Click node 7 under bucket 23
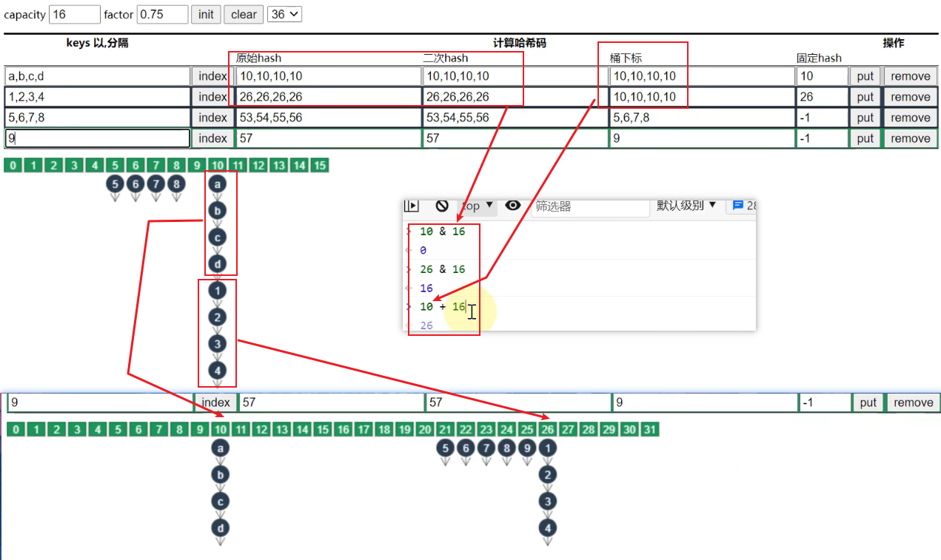This screenshot has width=941, height=560. (x=486, y=448)
